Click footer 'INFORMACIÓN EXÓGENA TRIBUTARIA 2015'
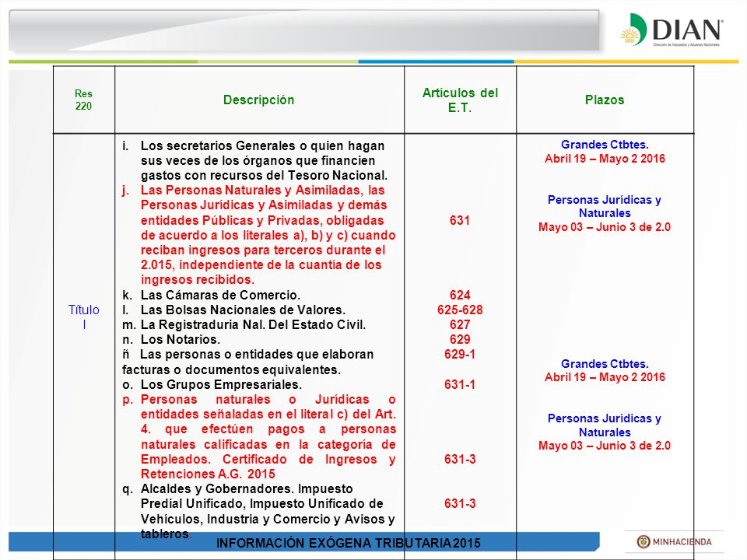The height and width of the screenshot is (560, 747). coord(349,544)
